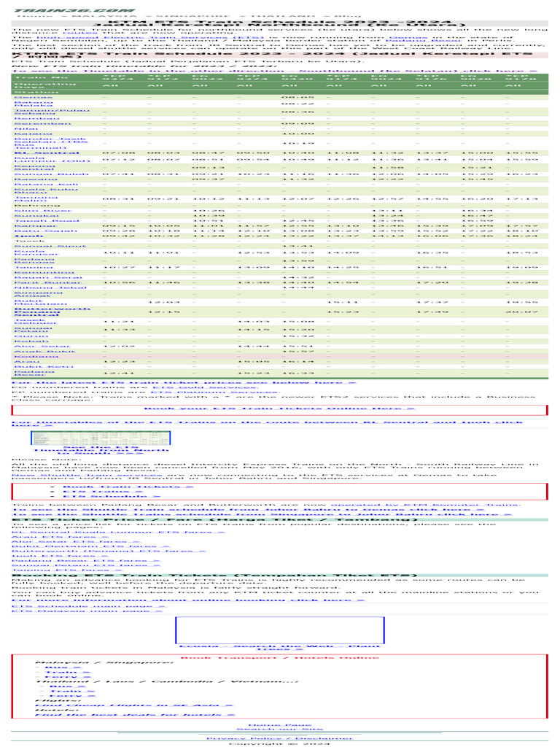Open the Anak Bukit station link

(44, 351)
